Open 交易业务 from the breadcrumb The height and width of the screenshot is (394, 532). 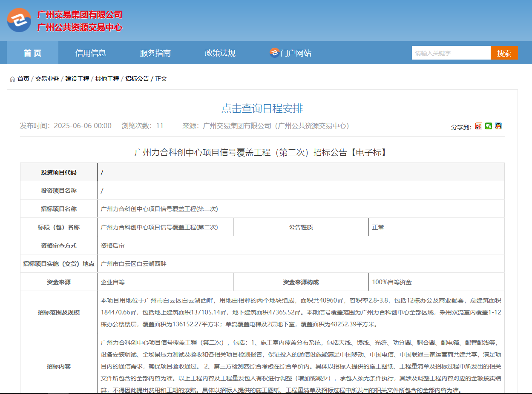[x=47, y=79]
